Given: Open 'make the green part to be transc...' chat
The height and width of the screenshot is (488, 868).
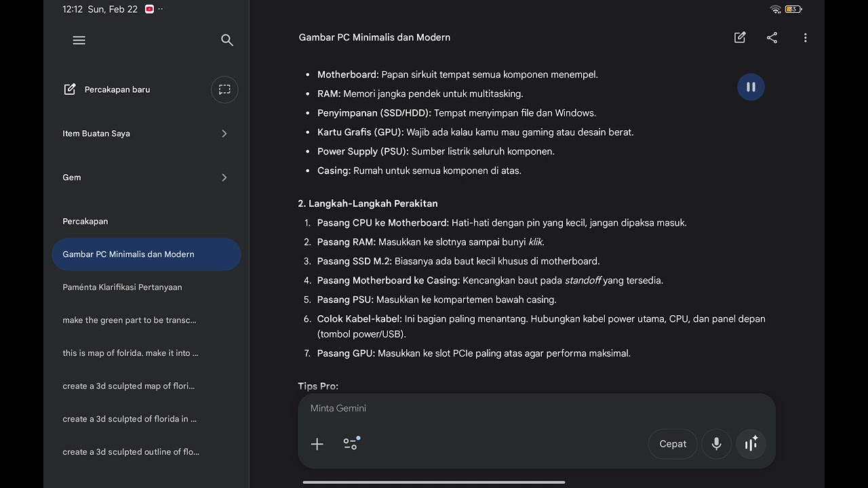Looking at the screenshot, I should point(146,320).
